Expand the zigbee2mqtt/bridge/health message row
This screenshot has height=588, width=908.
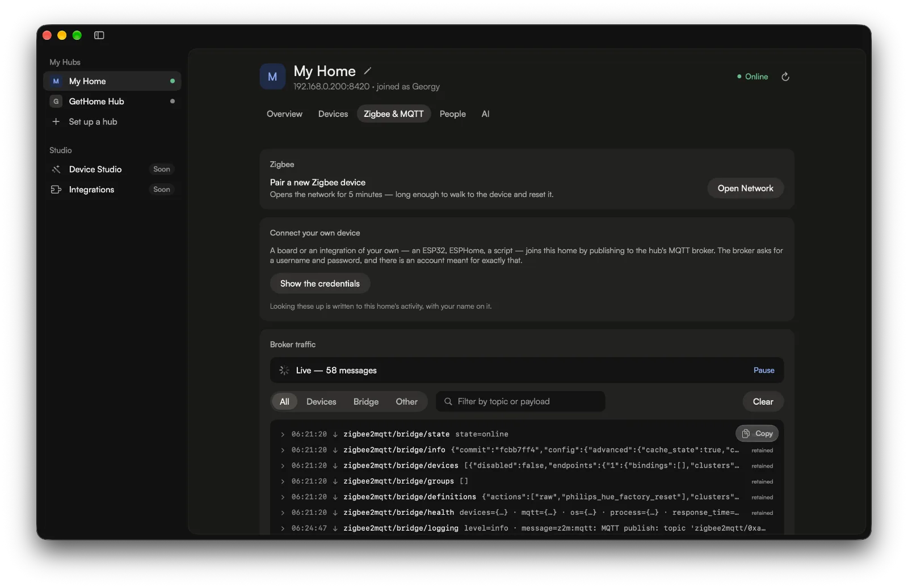point(283,513)
